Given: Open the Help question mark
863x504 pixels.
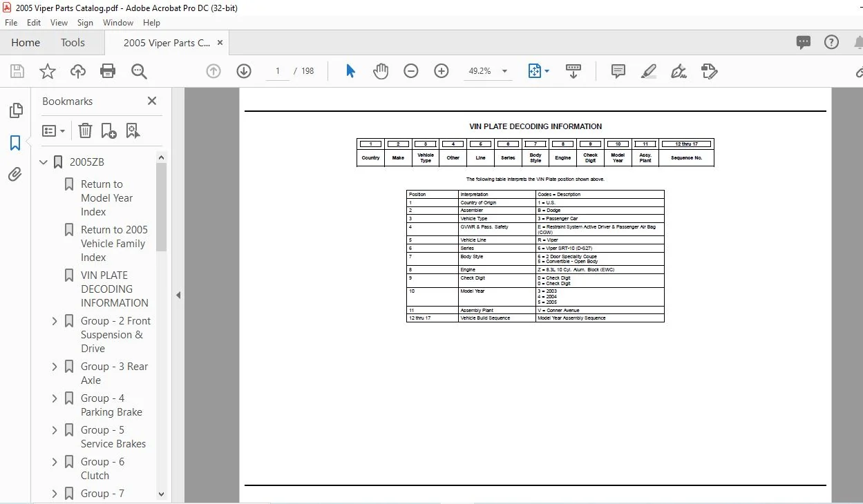Looking at the screenshot, I should click(x=831, y=42).
